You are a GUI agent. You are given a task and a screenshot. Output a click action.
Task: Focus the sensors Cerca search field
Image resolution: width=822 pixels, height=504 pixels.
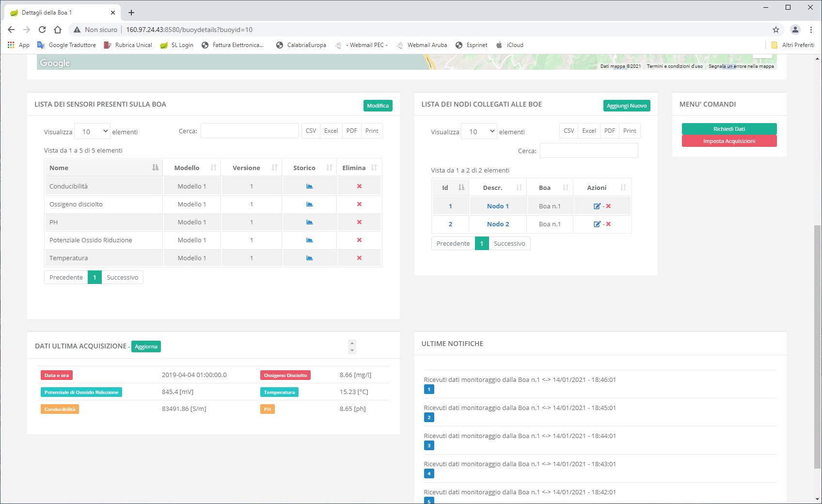pos(250,131)
